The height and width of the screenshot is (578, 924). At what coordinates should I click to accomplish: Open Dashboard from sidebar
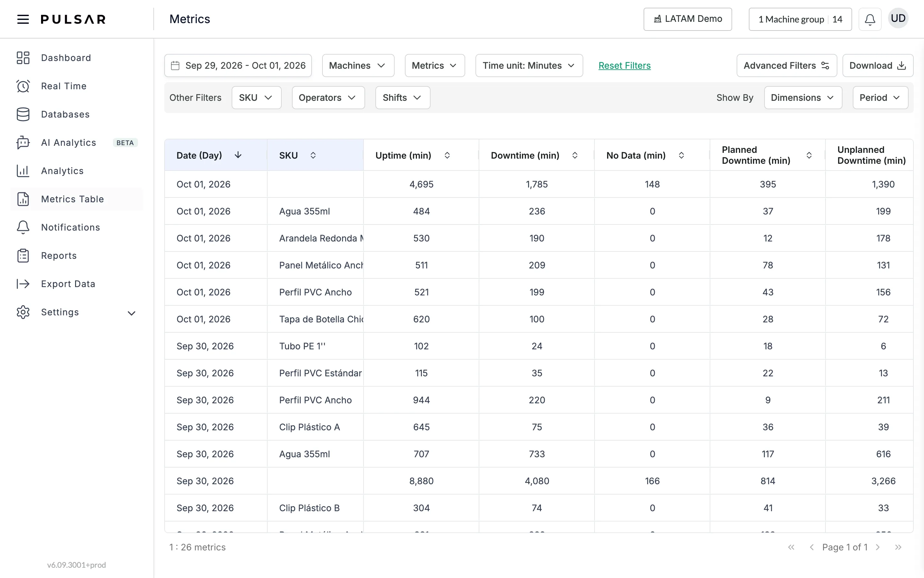pyautogui.click(x=76, y=58)
